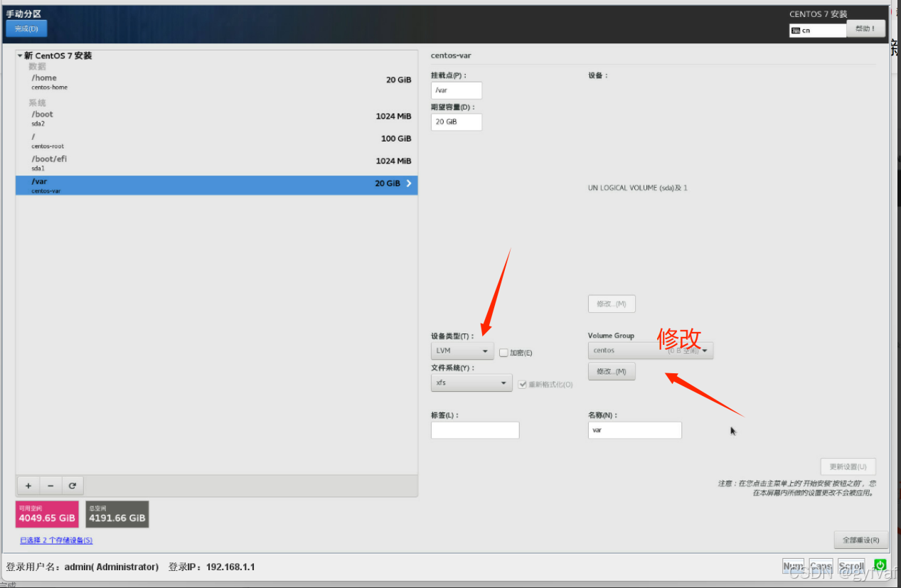Click the 可用空间 4049.65 GiB box

click(47, 514)
